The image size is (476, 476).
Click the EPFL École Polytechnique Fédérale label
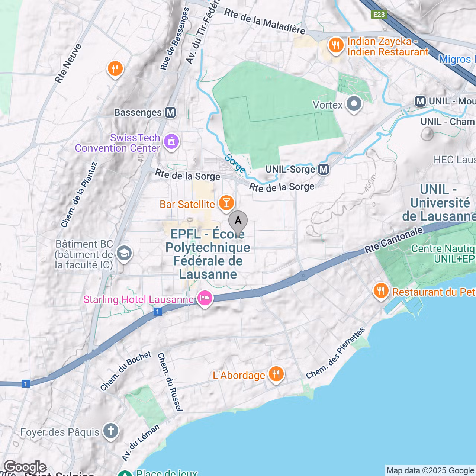click(x=208, y=254)
